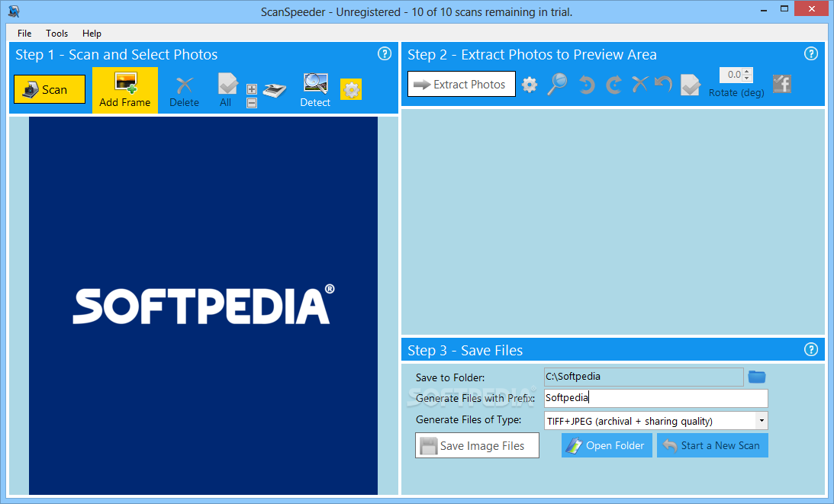This screenshot has height=504, width=834.
Task: Decrease the Rotate degrees value
Action: [x=747, y=78]
